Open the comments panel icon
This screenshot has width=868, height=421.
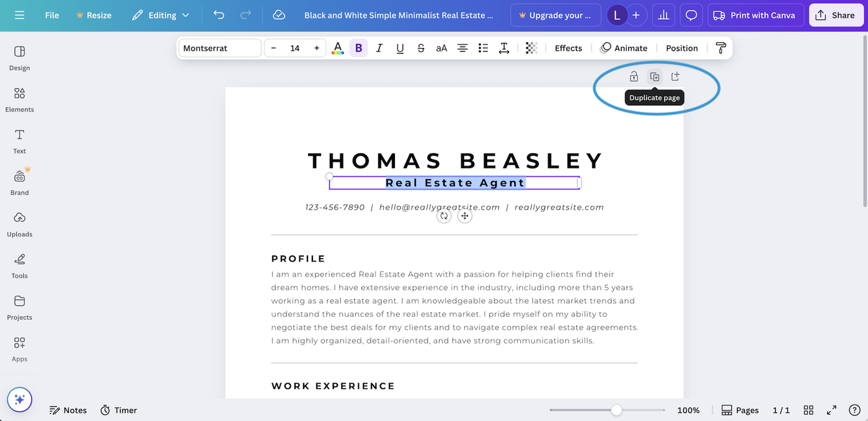(691, 15)
